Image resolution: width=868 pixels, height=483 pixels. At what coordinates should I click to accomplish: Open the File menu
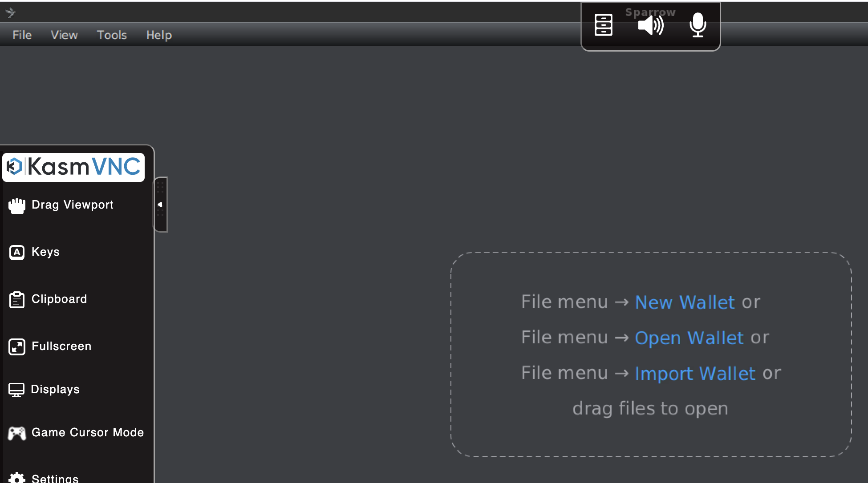(22, 35)
